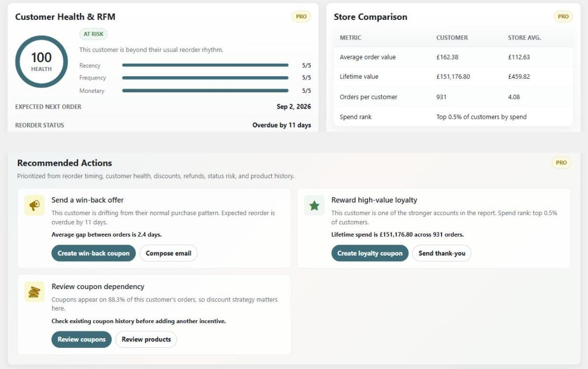Click expected next order date Sep 2, 2026
Image resolution: width=588 pixels, height=369 pixels.
click(293, 106)
